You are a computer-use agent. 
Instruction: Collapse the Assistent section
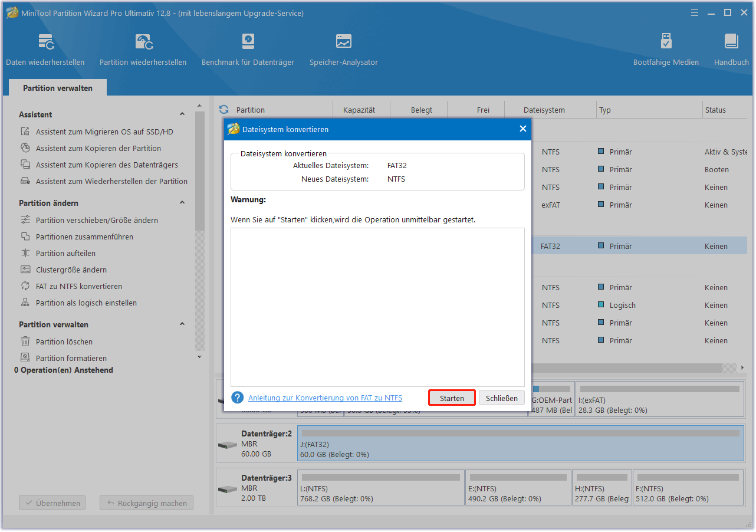(182, 114)
